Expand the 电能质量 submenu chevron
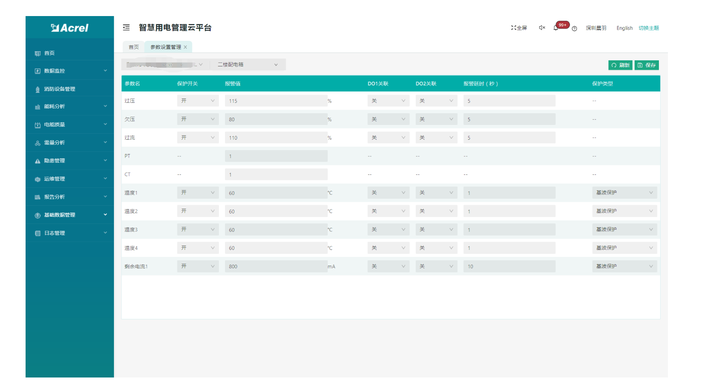 105,124
